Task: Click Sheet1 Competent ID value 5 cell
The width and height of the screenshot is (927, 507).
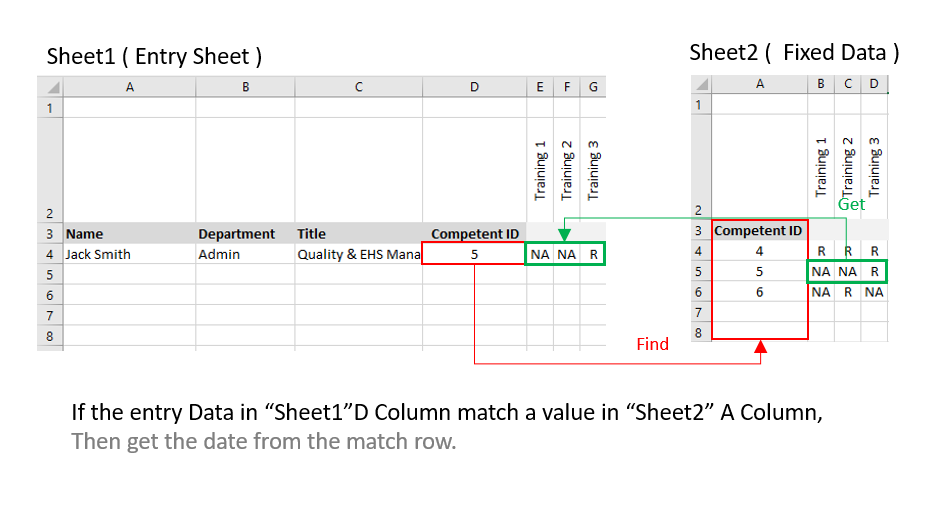Action: (x=474, y=254)
